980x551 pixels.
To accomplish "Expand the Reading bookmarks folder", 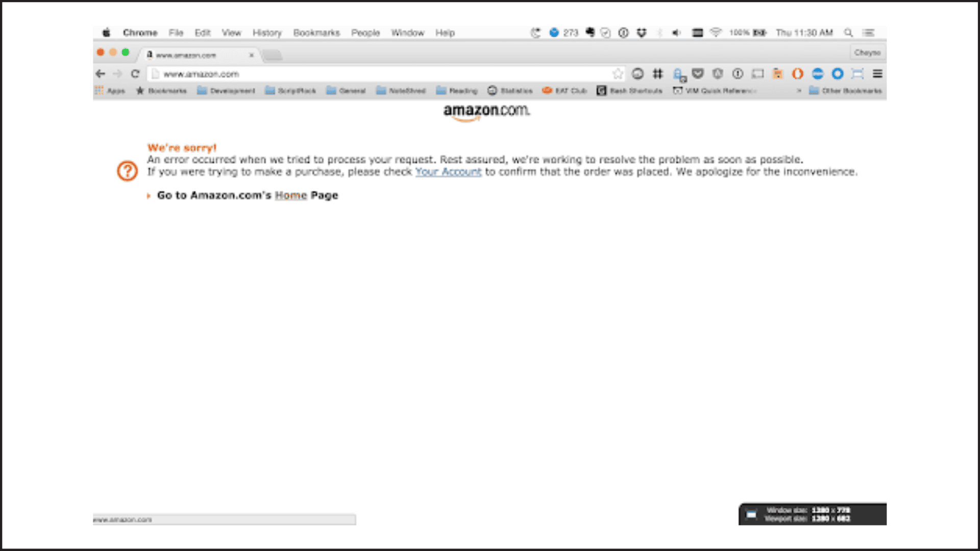I will [457, 91].
